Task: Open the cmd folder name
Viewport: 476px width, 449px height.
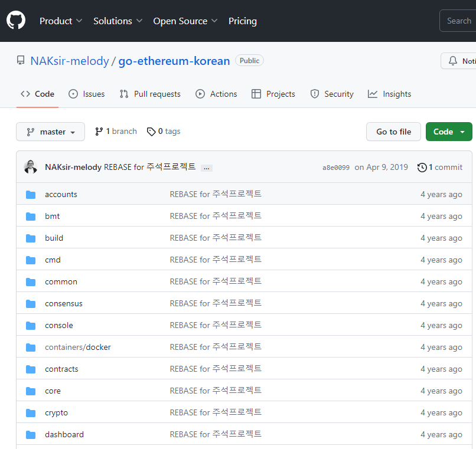Action: click(x=53, y=260)
